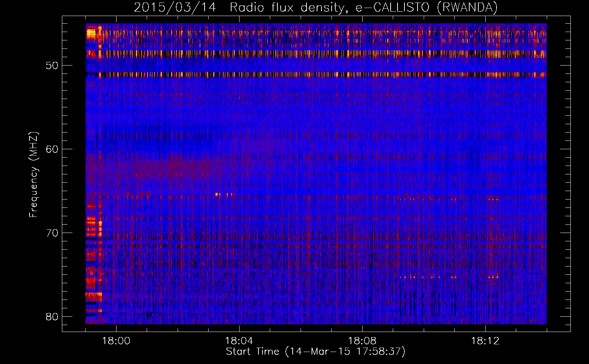Click the "Frequency (MHZ)" axis label
The height and width of the screenshot is (364, 589).
point(33,175)
